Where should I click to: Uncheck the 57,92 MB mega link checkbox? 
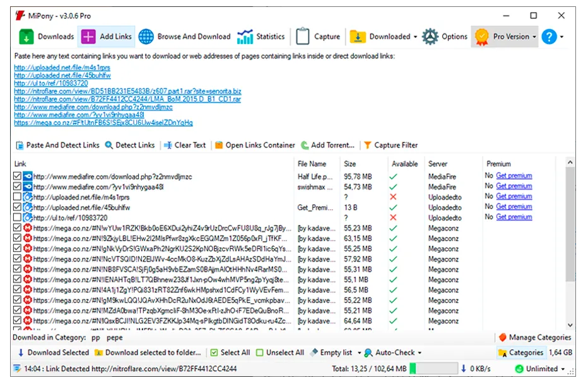pyautogui.click(x=17, y=258)
